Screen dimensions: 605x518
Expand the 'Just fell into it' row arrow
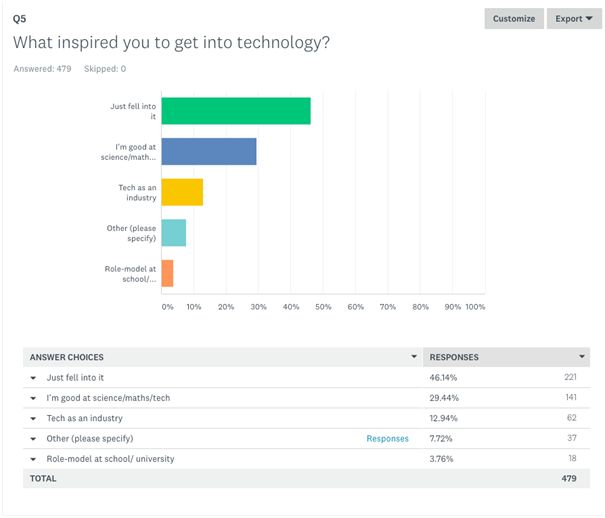point(33,378)
